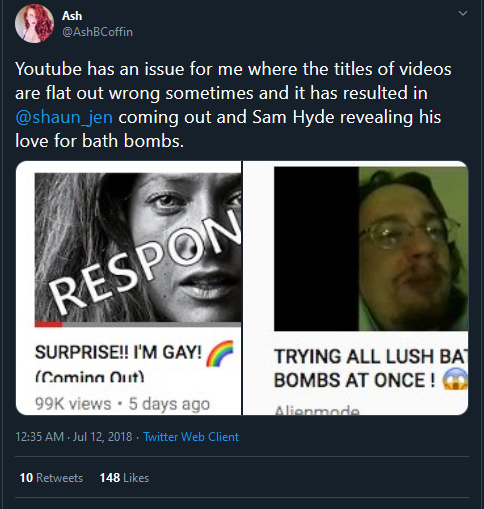Click the RESPONSE overlay text on thumbnail
The height and width of the screenshot is (509, 484).
pyautogui.click(x=145, y=261)
